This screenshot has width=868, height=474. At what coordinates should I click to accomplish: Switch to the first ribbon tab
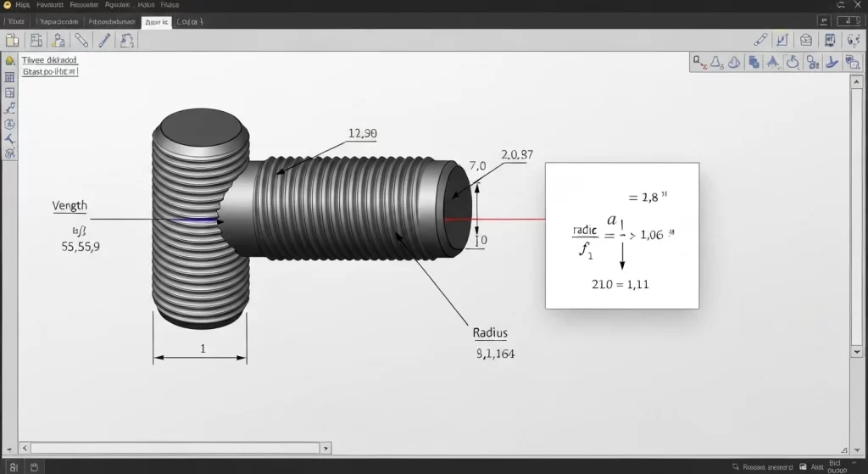tap(18, 20)
